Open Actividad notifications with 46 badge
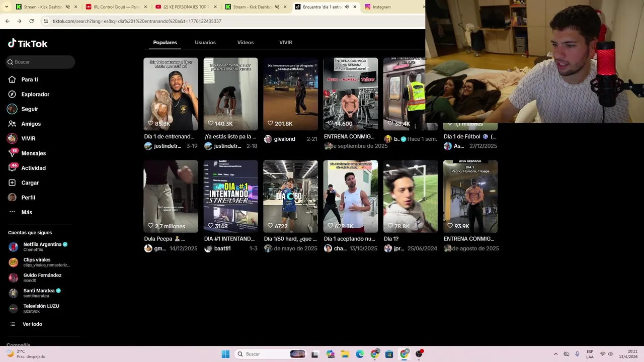 [27, 168]
